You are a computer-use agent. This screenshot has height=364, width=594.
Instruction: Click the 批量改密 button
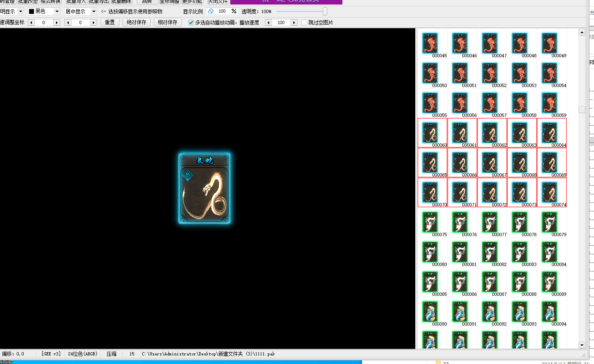tap(28, 2)
